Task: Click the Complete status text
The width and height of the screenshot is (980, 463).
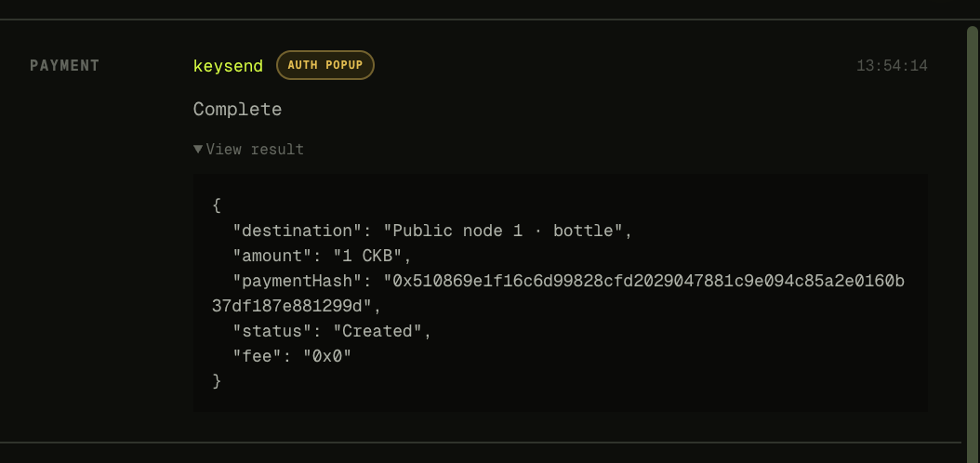Action: click(x=237, y=110)
